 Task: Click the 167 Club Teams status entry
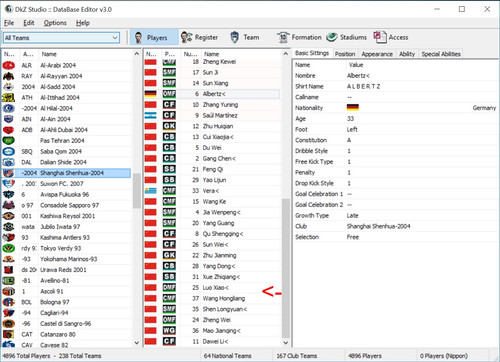[296, 356]
